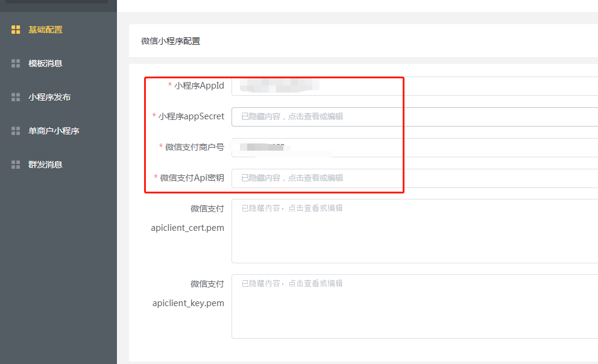Click the apiclient_cert.pem label text

(x=187, y=228)
